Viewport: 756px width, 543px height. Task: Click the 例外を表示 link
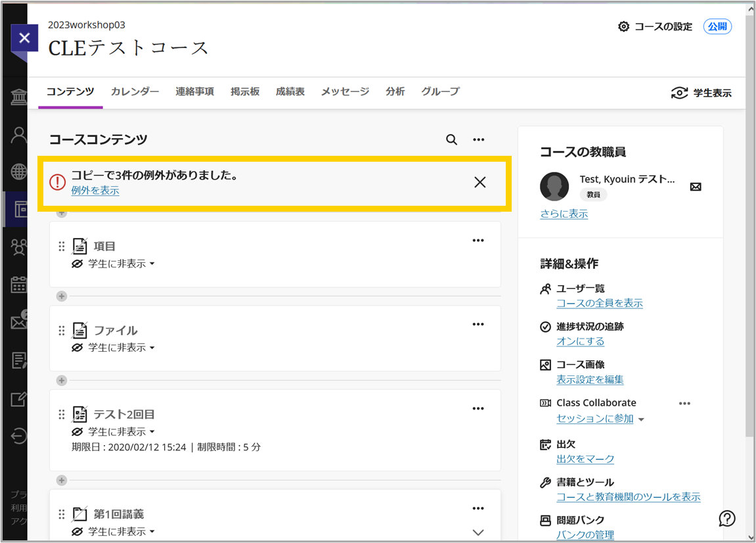point(95,191)
